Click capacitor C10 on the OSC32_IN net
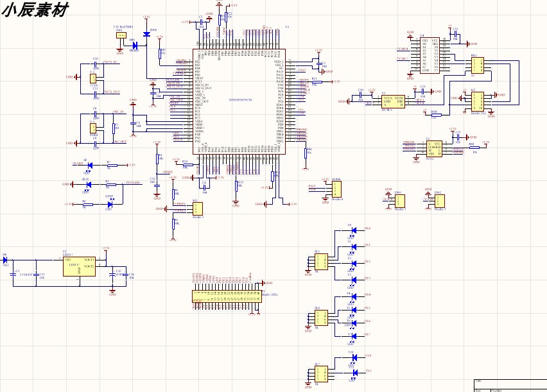The image size is (547, 392). (95, 64)
